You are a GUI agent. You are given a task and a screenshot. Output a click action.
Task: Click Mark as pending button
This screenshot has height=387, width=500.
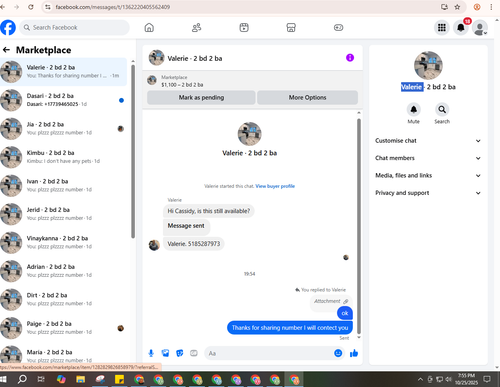pyautogui.click(x=201, y=97)
